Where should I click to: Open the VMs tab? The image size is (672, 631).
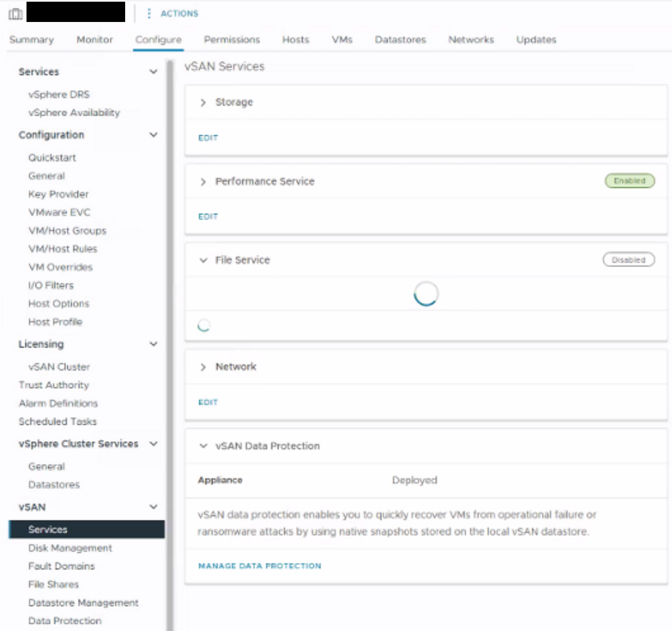pos(342,39)
